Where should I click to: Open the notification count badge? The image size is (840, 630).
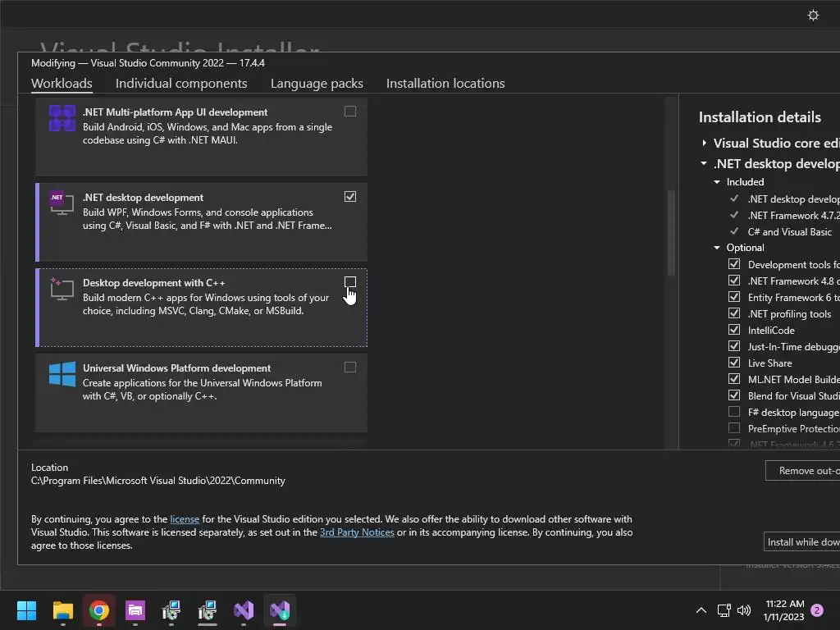tap(817, 610)
